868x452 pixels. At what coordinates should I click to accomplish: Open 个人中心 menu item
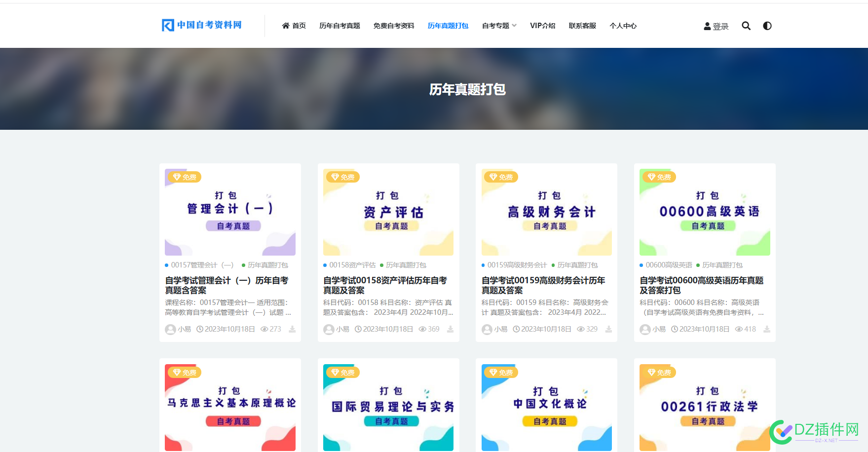[x=623, y=26]
